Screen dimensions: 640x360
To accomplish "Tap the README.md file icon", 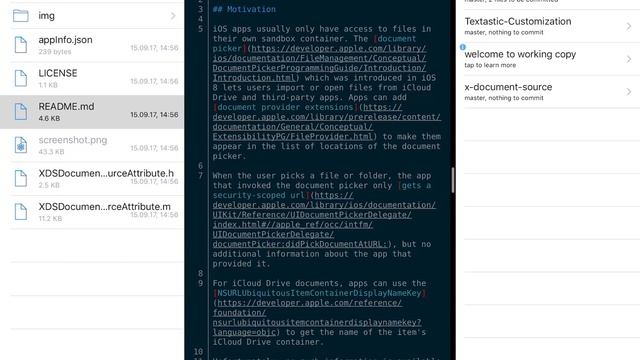I will [21, 112].
